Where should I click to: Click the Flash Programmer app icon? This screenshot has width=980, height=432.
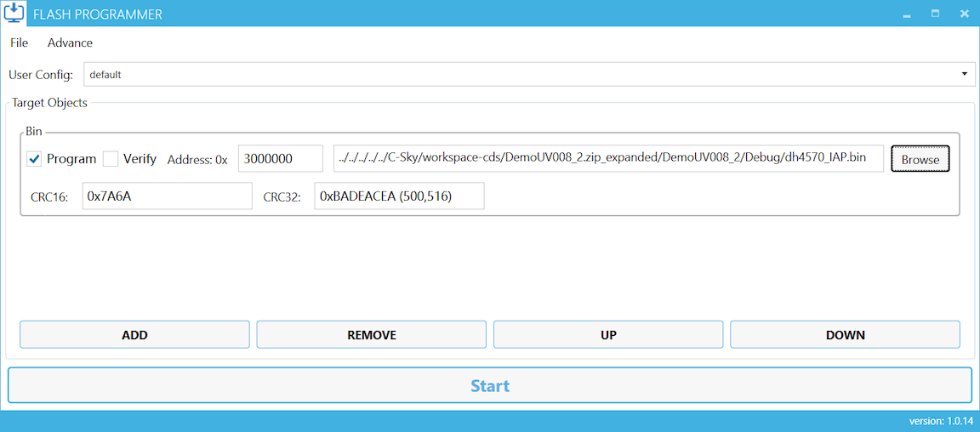click(x=14, y=14)
